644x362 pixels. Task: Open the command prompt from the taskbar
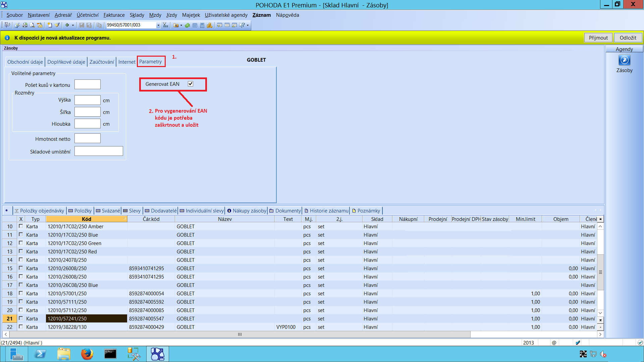tap(110, 354)
